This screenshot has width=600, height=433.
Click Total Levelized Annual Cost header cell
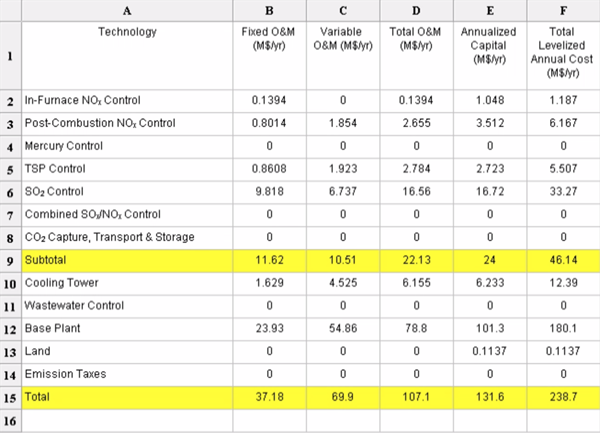[563, 56]
